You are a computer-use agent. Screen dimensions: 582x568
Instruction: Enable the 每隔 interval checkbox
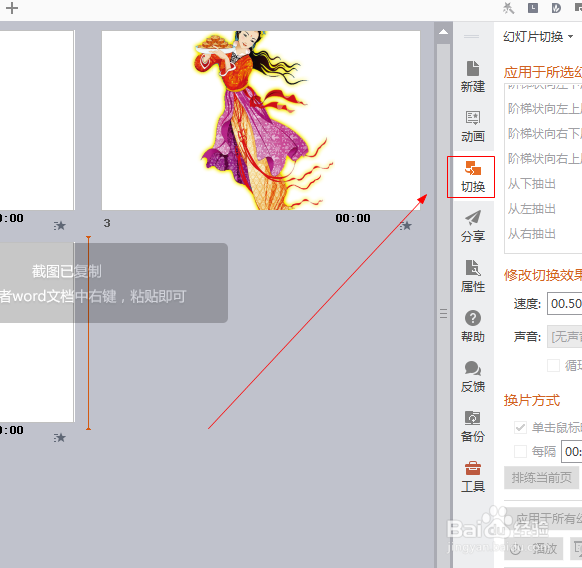pyautogui.click(x=520, y=452)
